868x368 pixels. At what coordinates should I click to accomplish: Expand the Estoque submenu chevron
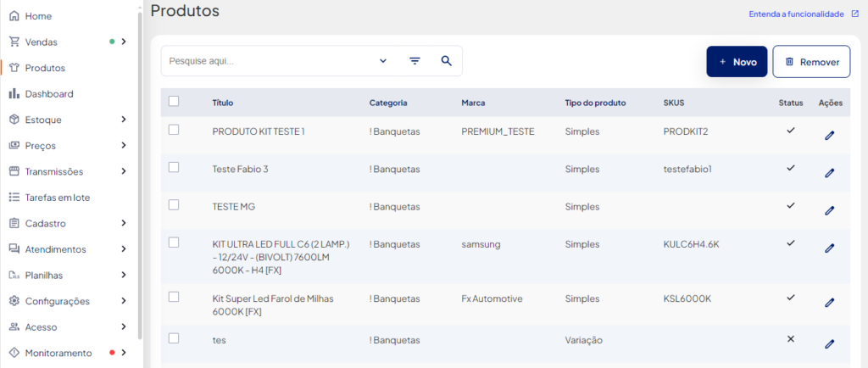pos(124,120)
